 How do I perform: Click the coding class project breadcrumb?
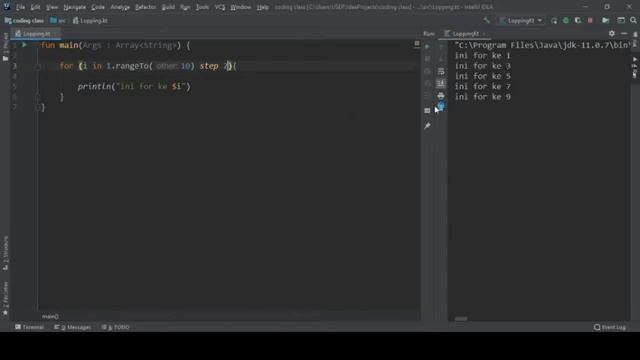24,20
